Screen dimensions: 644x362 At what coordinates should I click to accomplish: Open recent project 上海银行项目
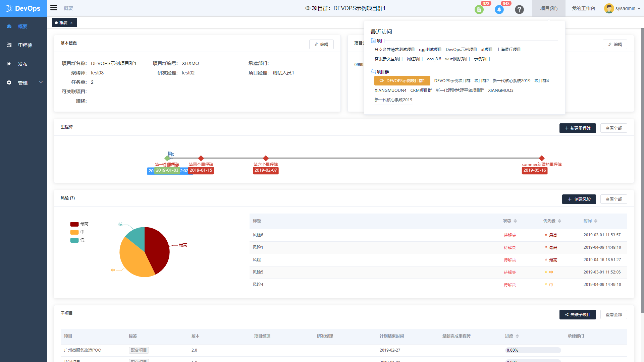[x=508, y=50]
